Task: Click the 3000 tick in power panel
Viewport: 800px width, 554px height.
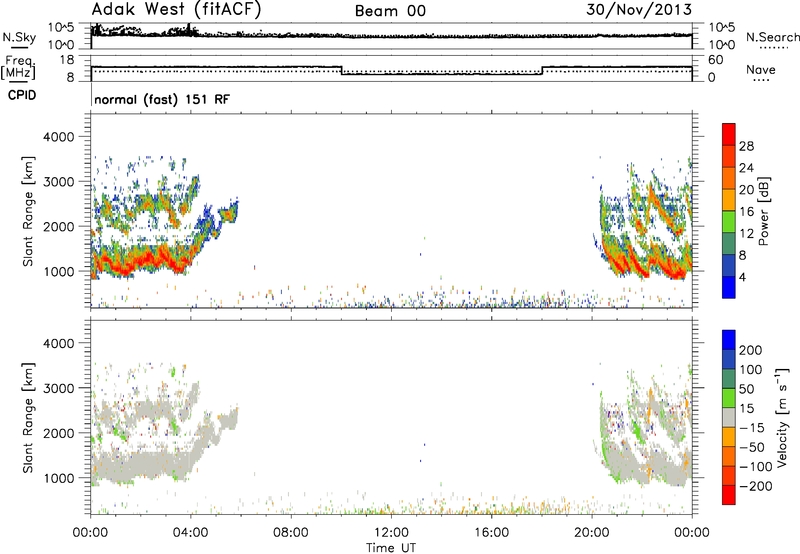Action: 58,182
